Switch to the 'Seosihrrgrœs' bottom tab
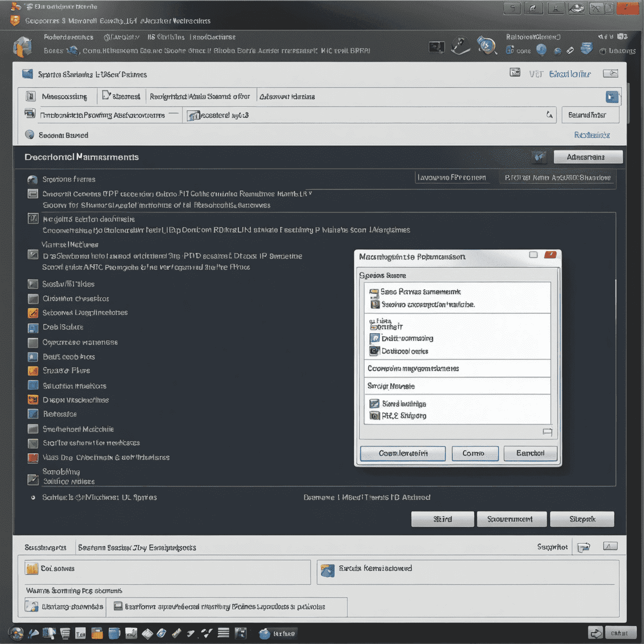This screenshot has width=644, height=644. pyautogui.click(x=45, y=548)
